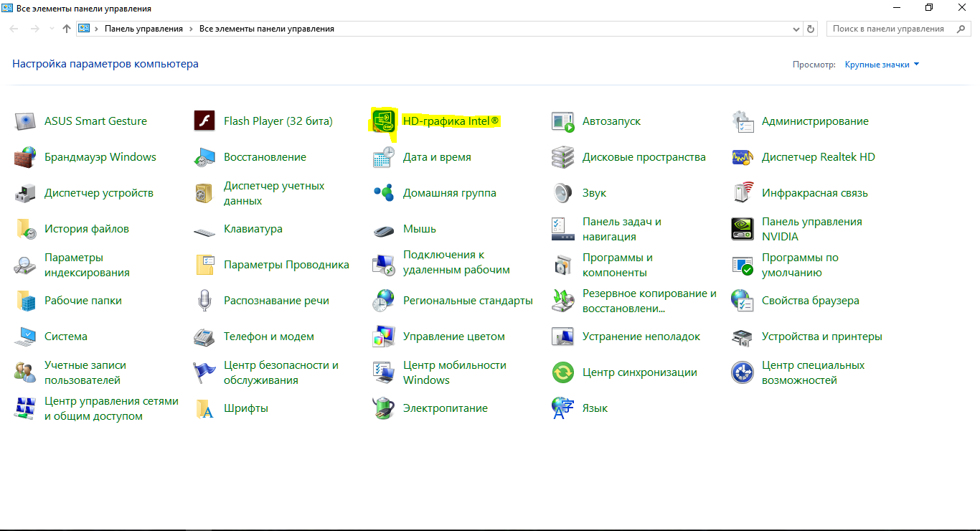Open the Параметры Проводника icon
Viewport: 980px width, 531px height.
(x=204, y=265)
